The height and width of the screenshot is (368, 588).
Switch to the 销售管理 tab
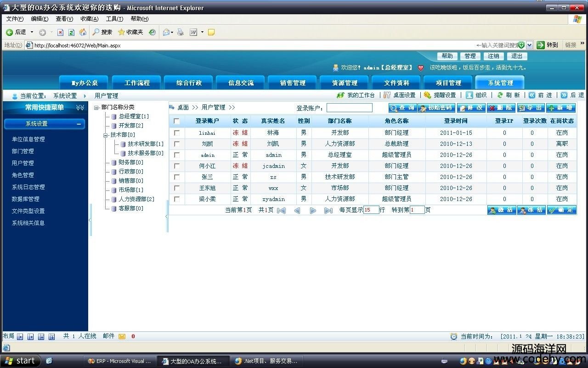293,83
